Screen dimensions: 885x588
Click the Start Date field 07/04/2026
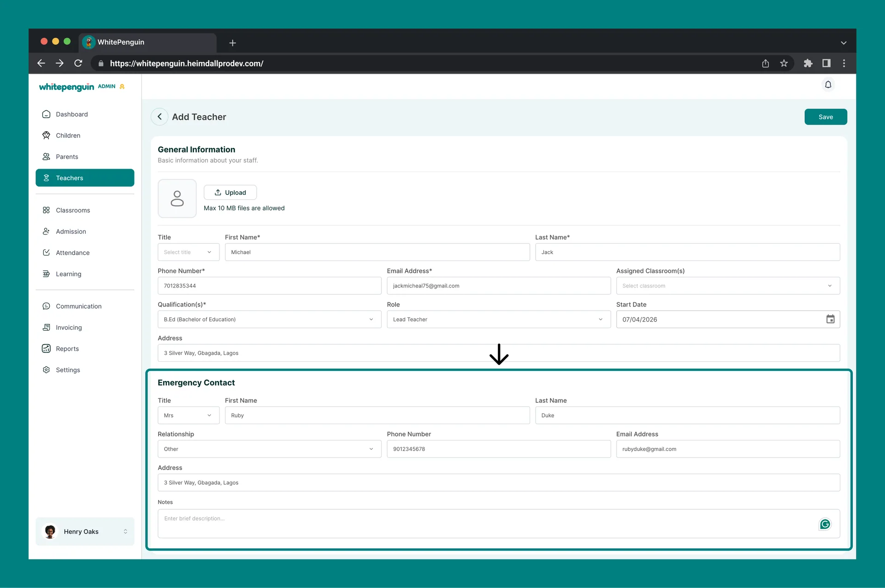tap(728, 319)
